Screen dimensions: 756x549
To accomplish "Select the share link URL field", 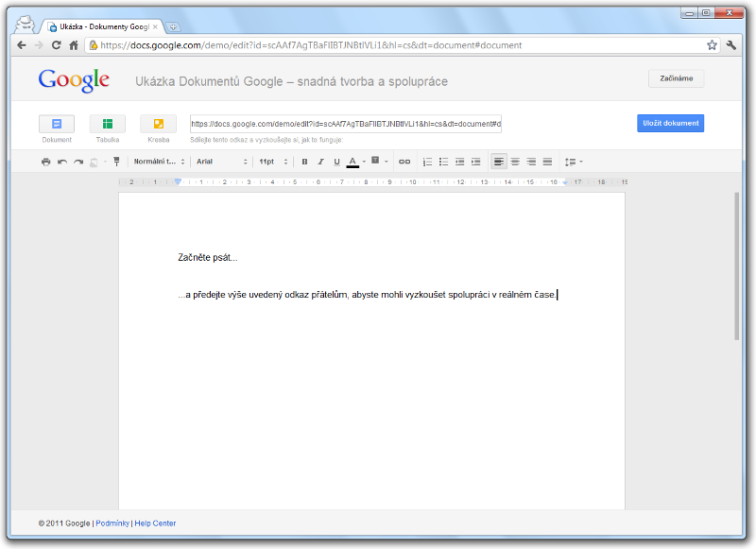I will pos(346,124).
